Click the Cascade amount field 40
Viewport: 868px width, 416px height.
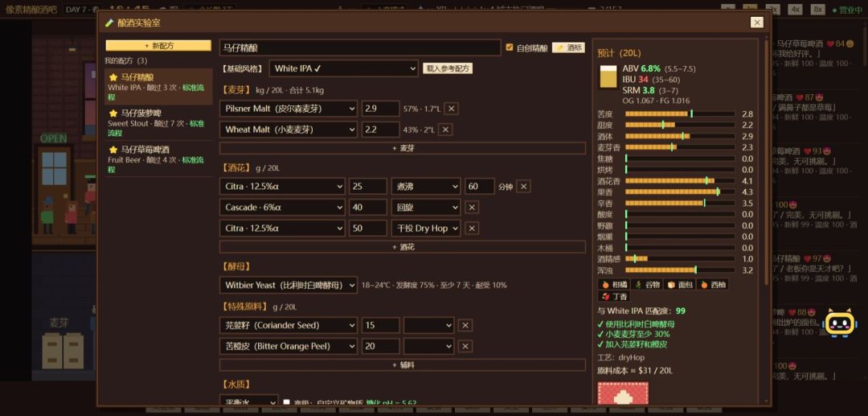click(x=368, y=207)
